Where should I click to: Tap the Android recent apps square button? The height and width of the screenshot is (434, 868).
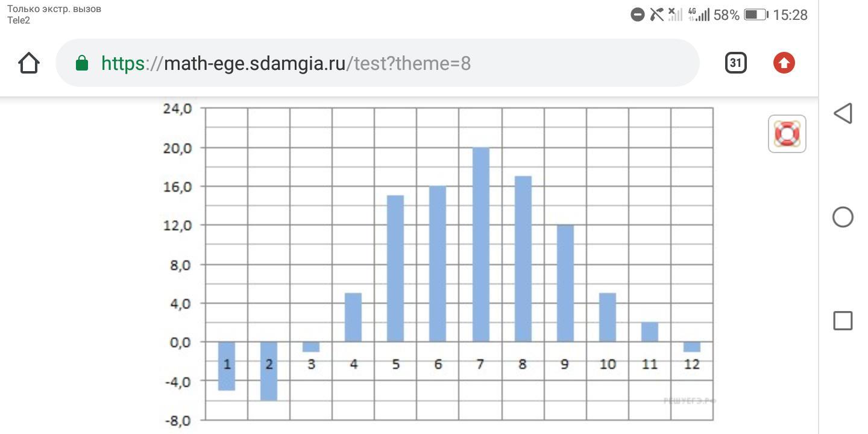tap(843, 321)
